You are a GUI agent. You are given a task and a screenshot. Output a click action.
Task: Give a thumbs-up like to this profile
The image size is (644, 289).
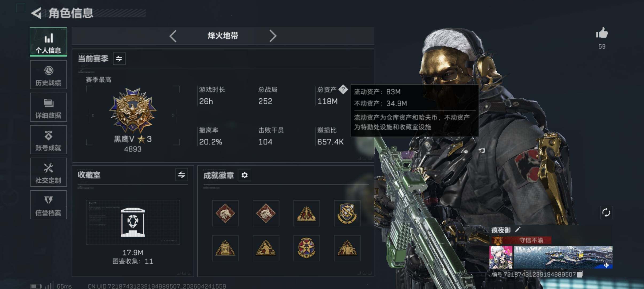click(x=602, y=33)
